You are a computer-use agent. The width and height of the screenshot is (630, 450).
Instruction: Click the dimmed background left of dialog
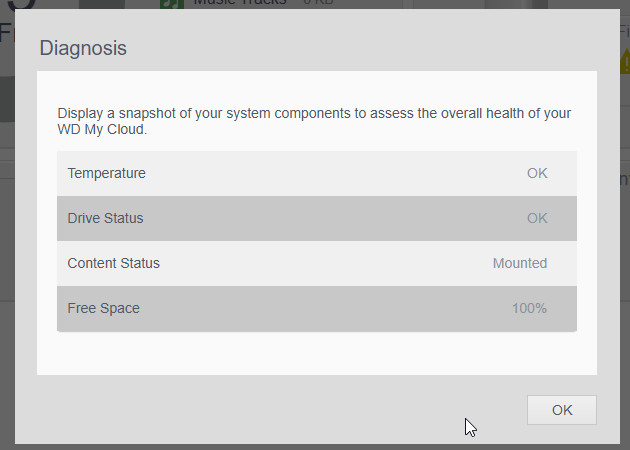click(x=7, y=241)
